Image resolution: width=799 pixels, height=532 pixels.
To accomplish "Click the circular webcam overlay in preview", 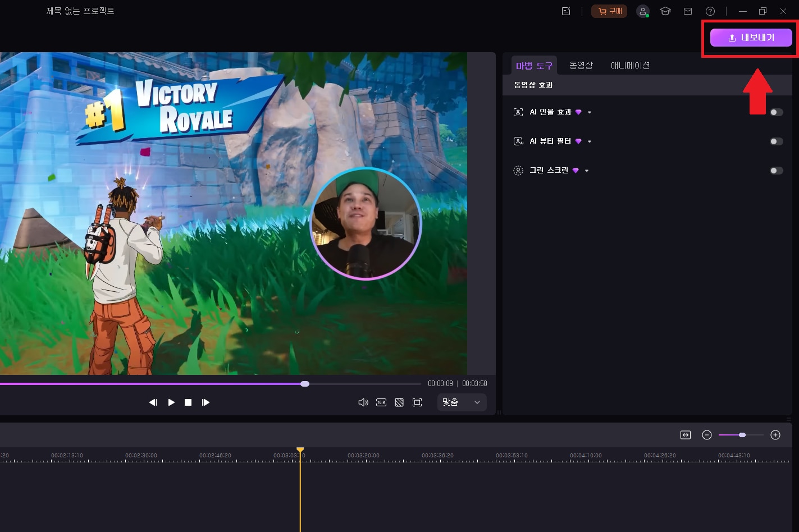I will [366, 223].
